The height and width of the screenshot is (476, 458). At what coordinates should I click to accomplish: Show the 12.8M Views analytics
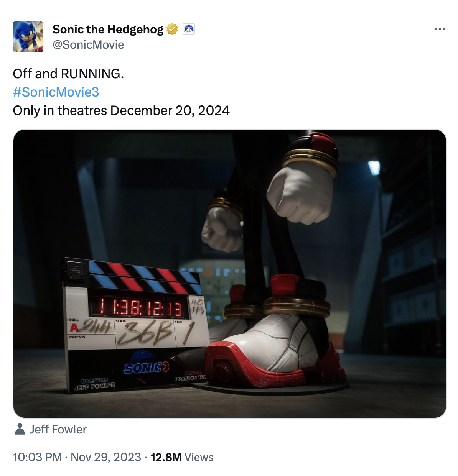(x=182, y=457)
